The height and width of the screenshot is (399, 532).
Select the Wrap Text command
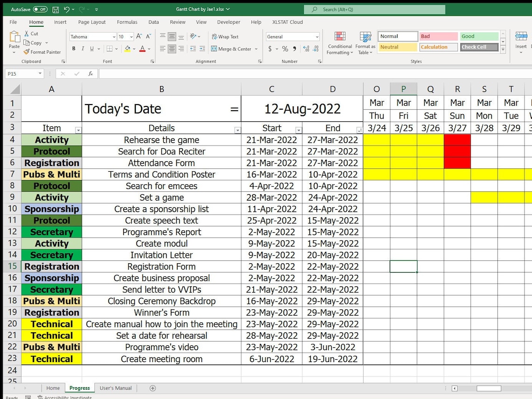224,36
